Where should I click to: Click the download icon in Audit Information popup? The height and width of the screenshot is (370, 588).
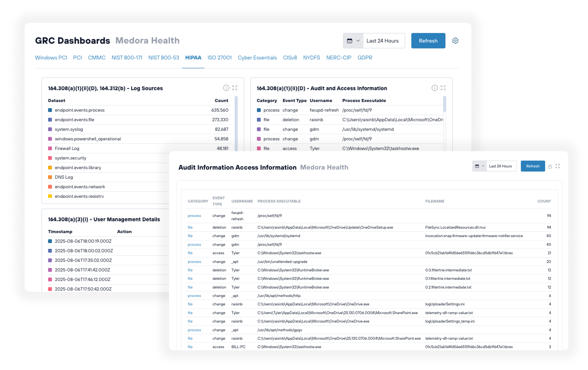pyautogui.click(x=550, y=166)
